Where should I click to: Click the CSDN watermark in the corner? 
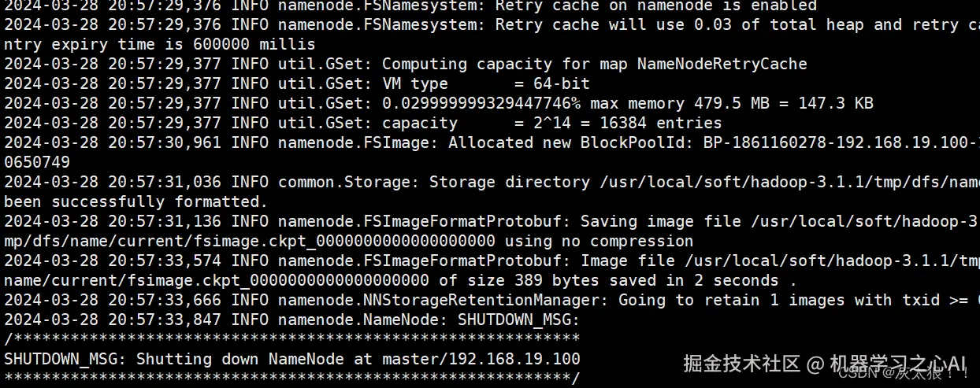[856, 373]
